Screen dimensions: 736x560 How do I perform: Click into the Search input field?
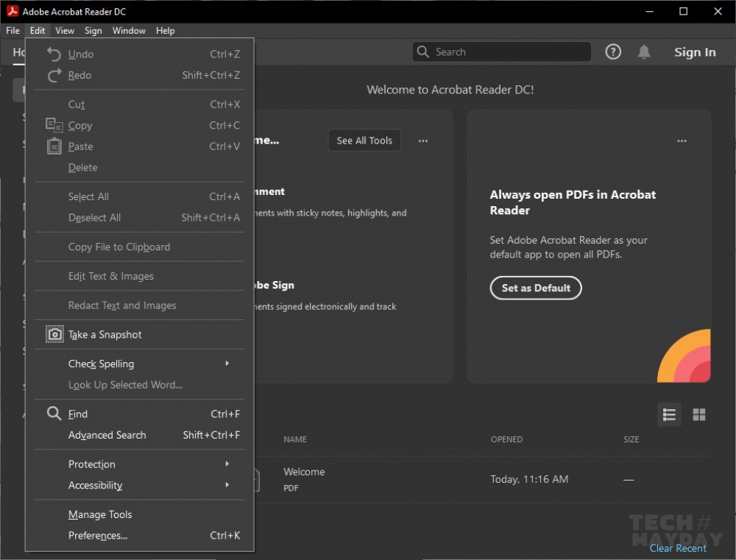pos(501,52)
